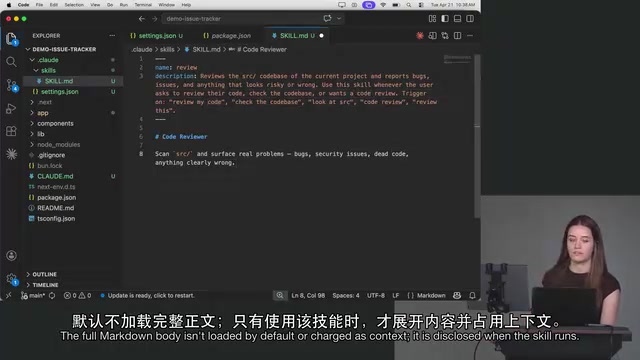This screenshot has width=640, height=360.
Task: Toggle the bottom panel
Action: coord(458,19)
